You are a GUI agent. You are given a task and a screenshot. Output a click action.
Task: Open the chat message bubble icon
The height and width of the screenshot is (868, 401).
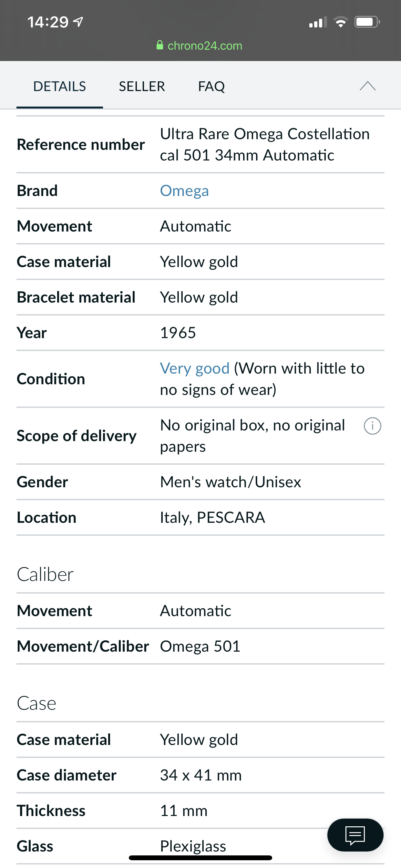point(355,835)
